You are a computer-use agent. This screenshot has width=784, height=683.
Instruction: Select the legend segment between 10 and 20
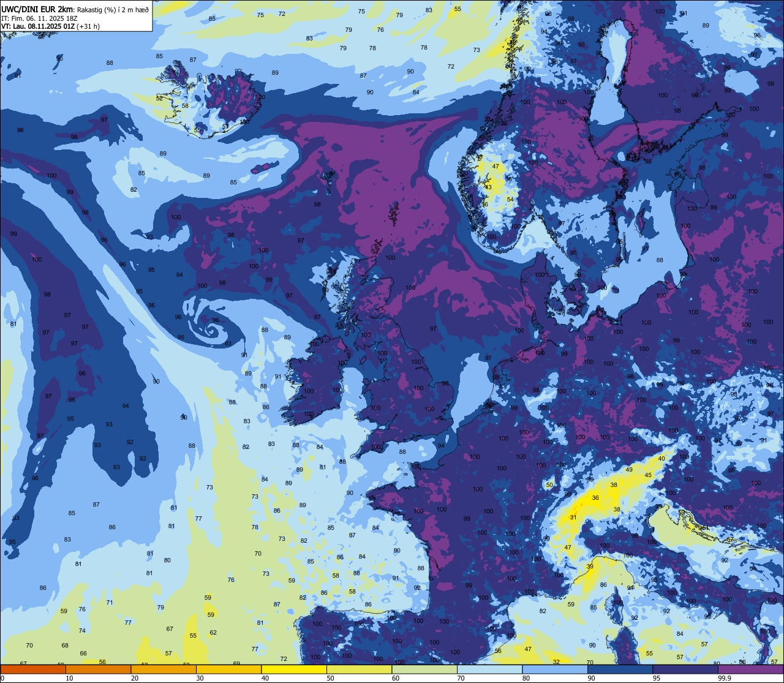[98, 669]
